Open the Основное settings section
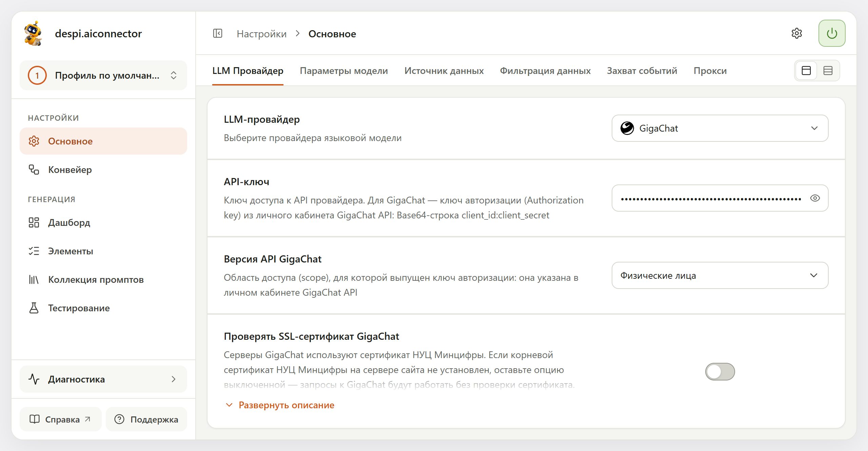Screen dimensions: 868x451 tap(103, 141)
